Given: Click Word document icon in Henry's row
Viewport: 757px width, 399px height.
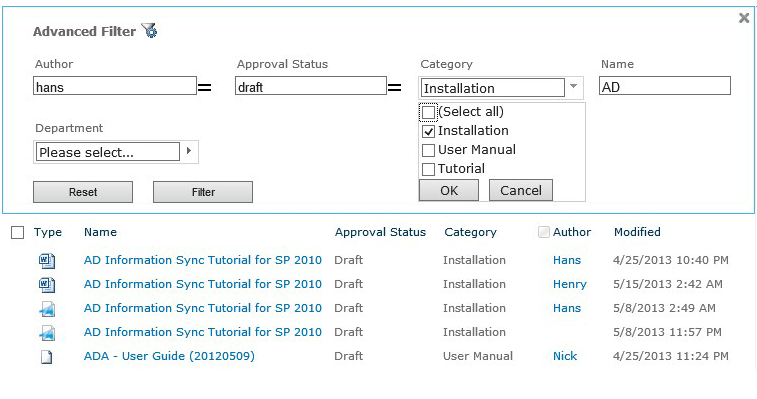Looking at the screenshot, I should coord(47,285).
